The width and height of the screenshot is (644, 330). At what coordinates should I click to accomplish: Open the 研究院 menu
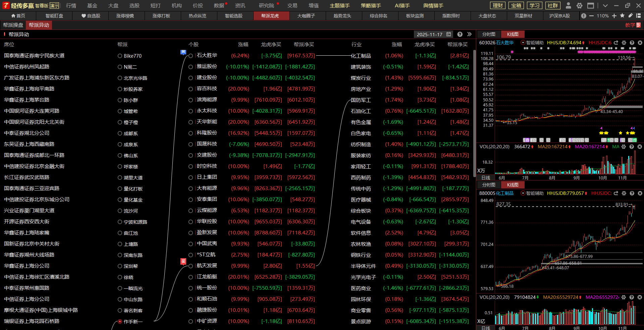(x=266, y=6)
